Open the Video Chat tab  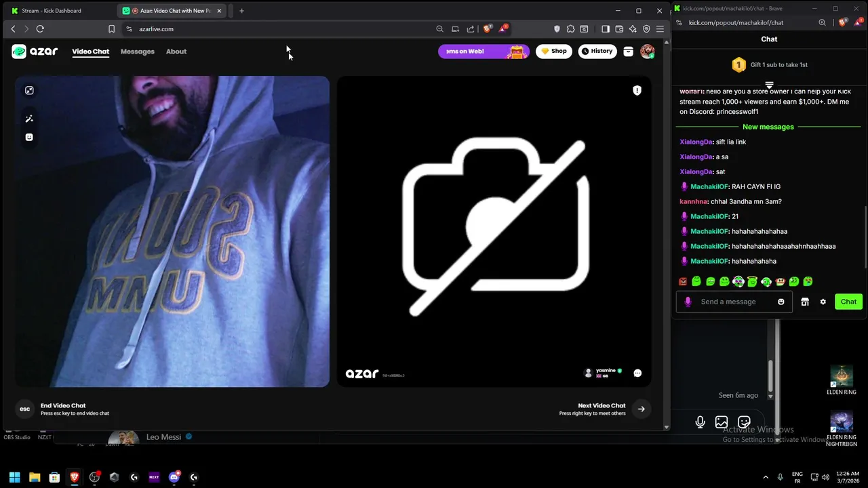coord(90,52)
